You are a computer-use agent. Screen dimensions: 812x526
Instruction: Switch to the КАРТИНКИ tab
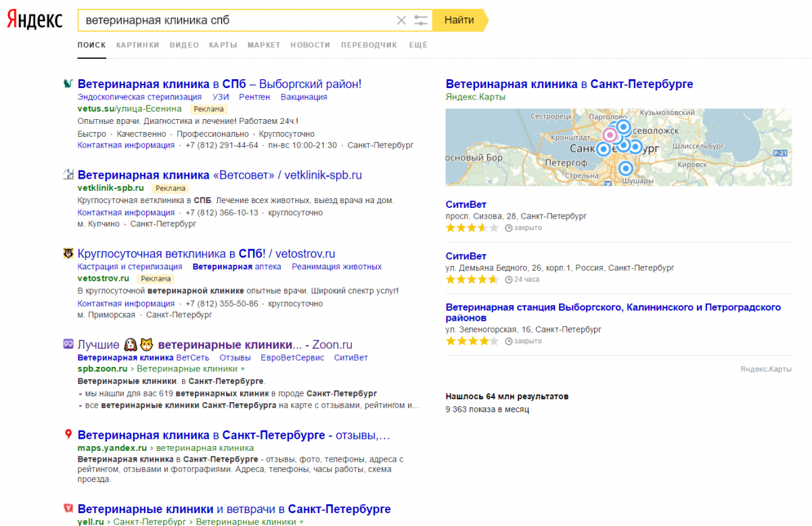137,45
